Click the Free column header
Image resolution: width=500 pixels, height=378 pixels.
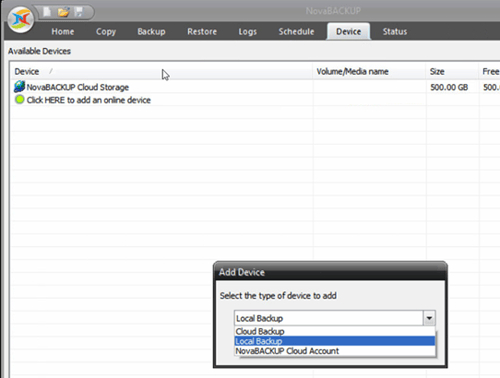(491, 71)
